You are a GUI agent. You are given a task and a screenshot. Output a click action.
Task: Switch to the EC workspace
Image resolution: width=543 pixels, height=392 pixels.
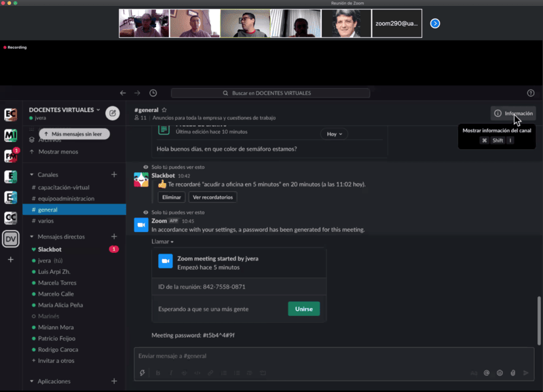pos(11,114)
